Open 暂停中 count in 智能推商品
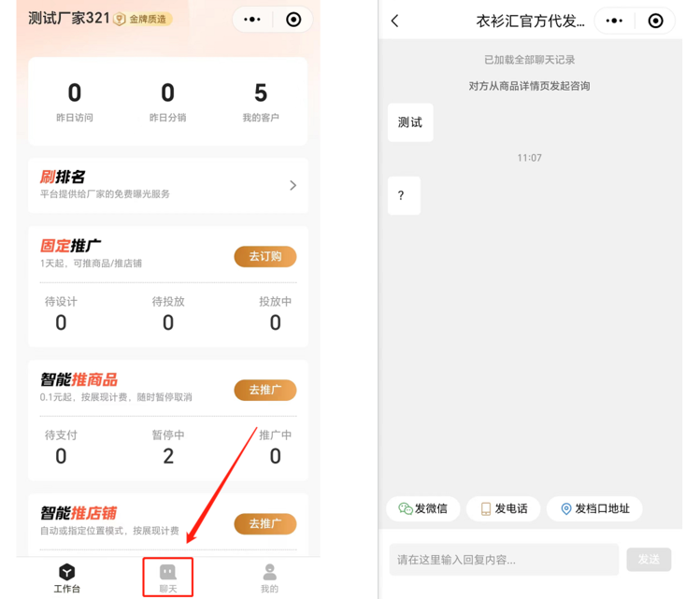 168,448
